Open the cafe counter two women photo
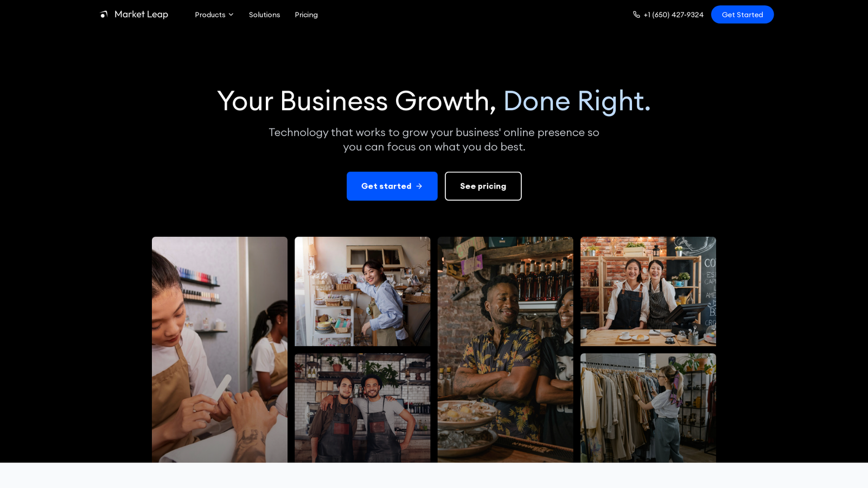 tap(648, 292)
